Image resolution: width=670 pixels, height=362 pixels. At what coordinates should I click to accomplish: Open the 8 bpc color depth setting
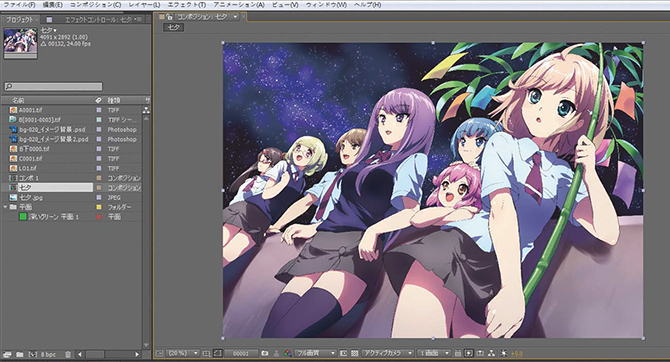(x=48, y=354)
